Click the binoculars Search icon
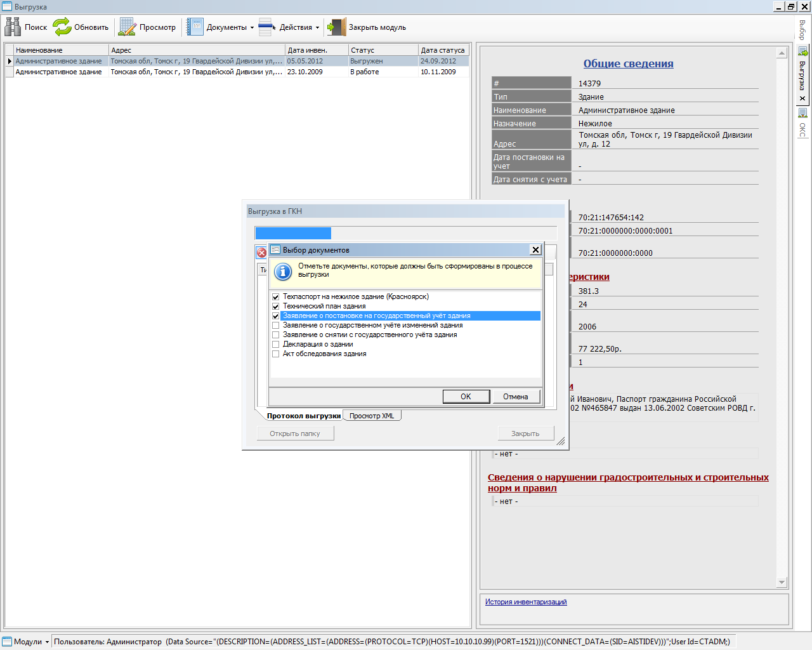The width and height of the screenshot is (812, 650). click(x=13, y=27)
